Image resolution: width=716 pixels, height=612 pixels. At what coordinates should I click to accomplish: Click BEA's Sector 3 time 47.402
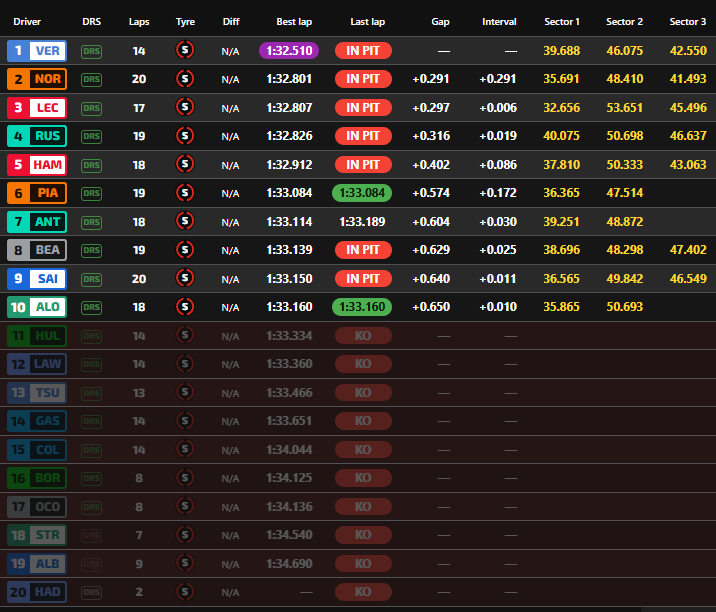[x=688, y=250]
